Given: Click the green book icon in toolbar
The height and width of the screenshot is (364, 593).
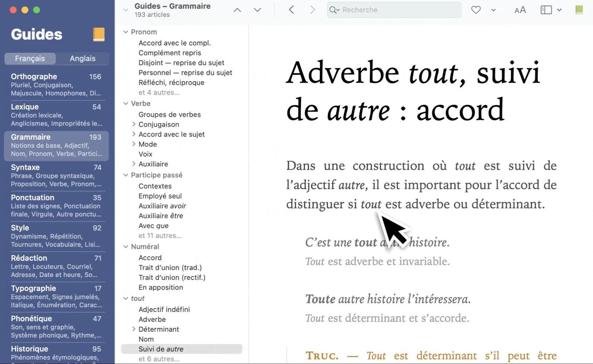Looking at the screenshot, I should click(579, 10).
